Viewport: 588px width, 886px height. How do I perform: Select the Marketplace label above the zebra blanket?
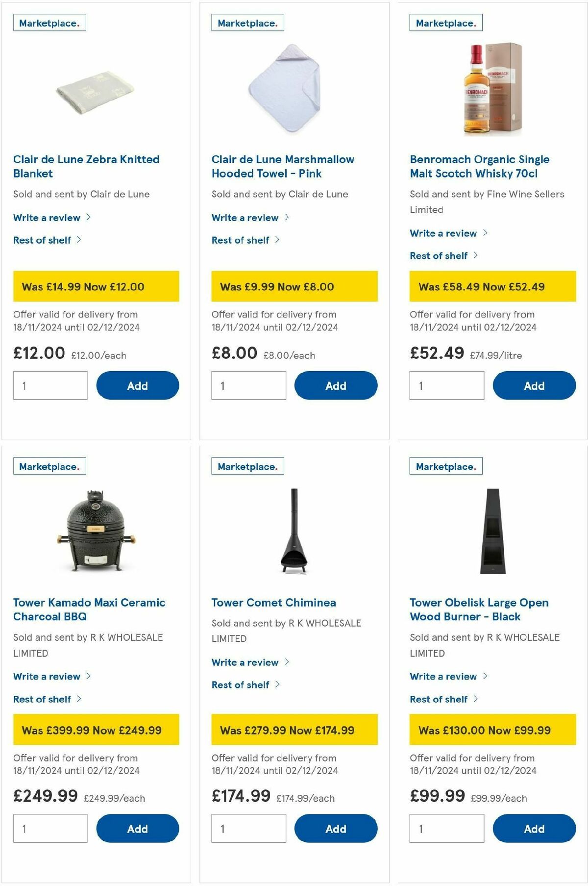point(49,23)
